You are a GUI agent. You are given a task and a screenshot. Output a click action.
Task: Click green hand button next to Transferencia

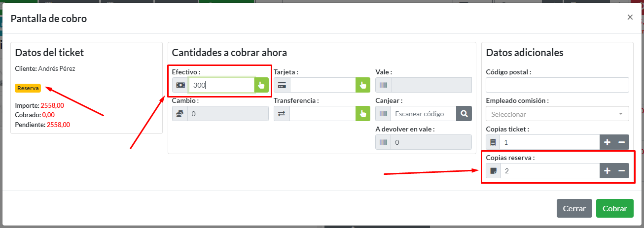click(x=362, y=114)
